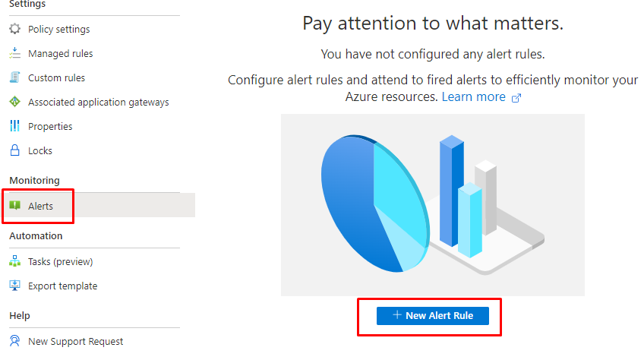Click the Custom rules document icon
Viewport: 644px width, 360px height.
click(14, 78)
